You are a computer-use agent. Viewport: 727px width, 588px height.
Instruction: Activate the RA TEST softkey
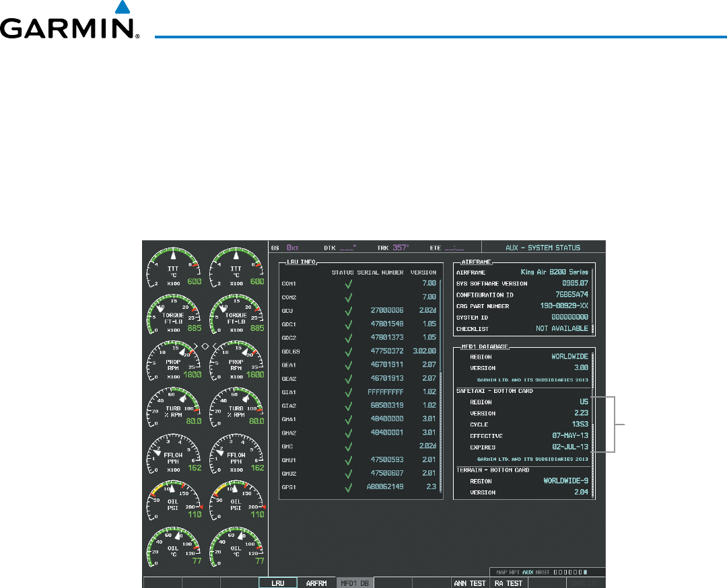click(509, 583)
